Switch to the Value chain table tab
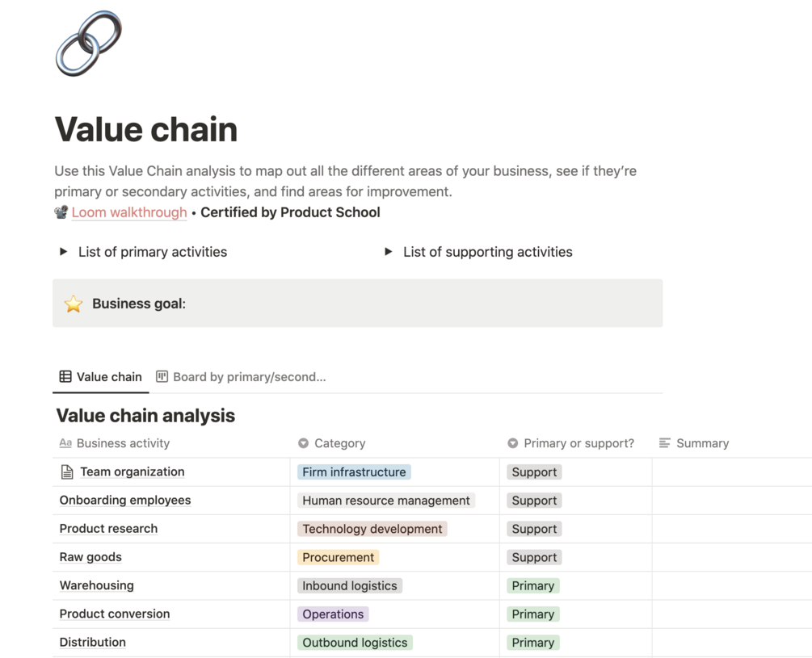The image size is (812, 658). (x=108, y=377)
